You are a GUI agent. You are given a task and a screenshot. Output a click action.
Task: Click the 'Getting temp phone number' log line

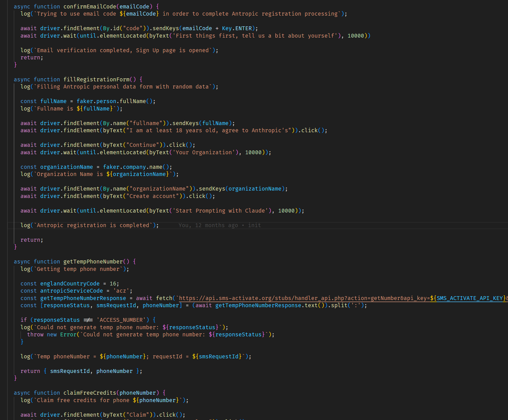tap(75, 269)
